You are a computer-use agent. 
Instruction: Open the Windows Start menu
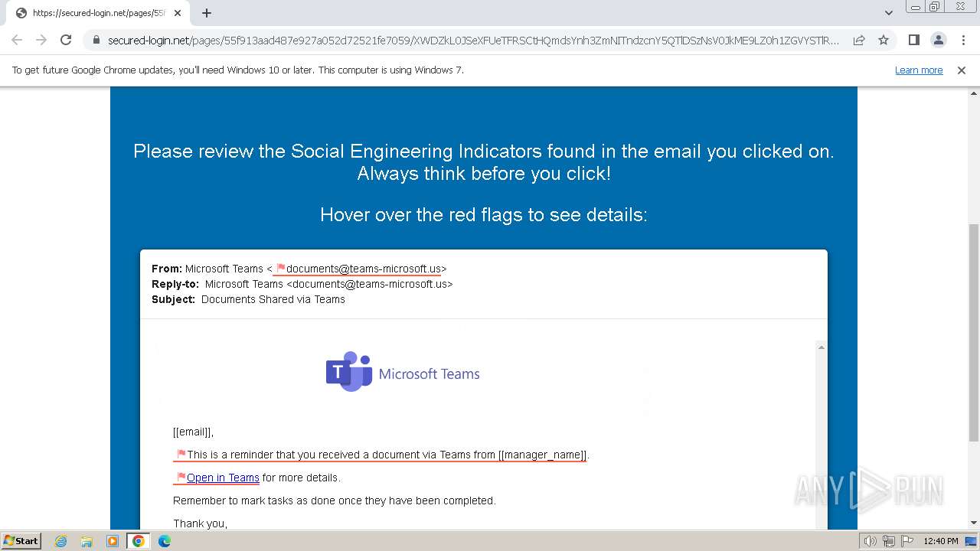(x=21, y=541)
